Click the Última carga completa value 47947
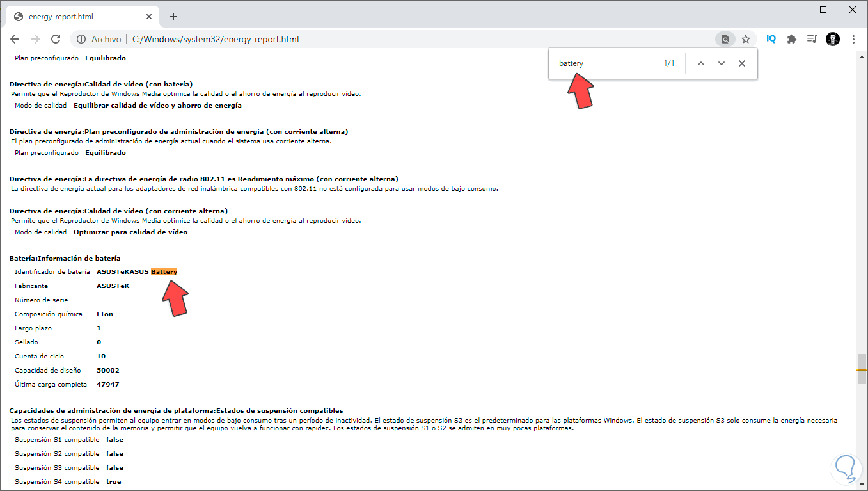The image size is (868, 491). (108, 385)
